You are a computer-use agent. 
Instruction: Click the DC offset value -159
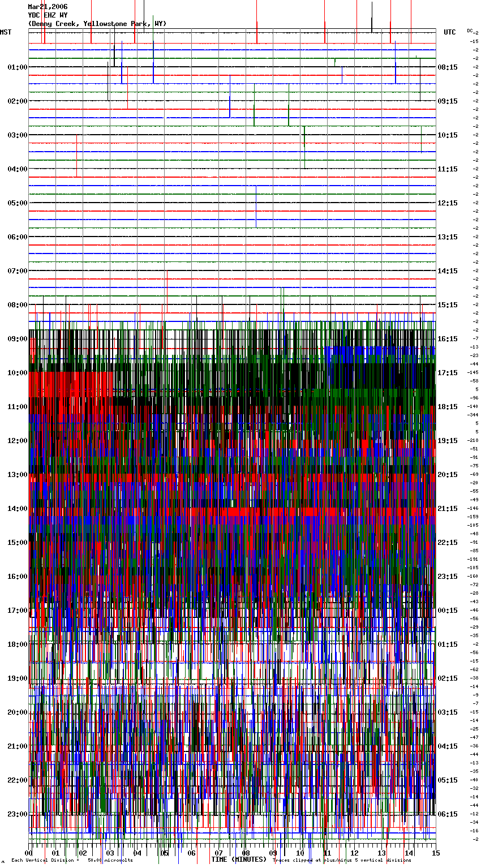click(473, 517)
